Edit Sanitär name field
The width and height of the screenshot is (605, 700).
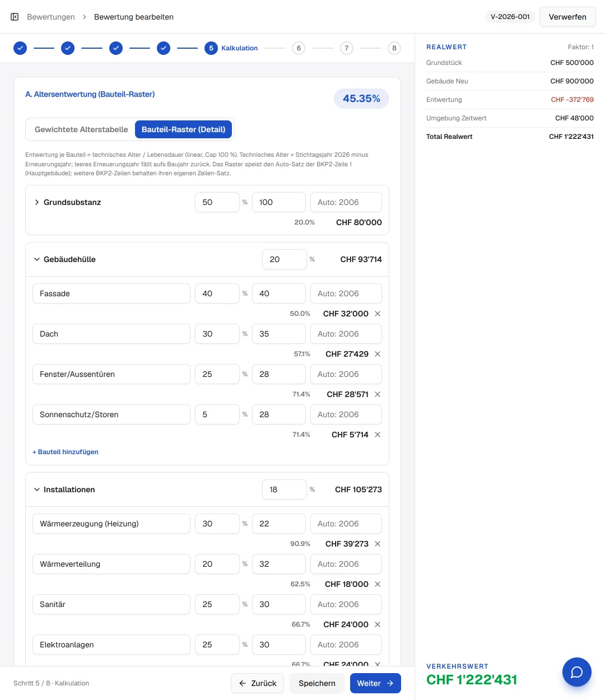(111, 604)
